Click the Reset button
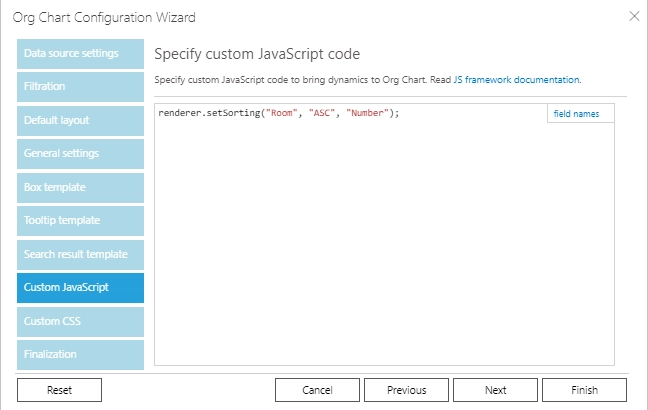The width and height of the screenshot is (648, 410). [x=60, y=390]
